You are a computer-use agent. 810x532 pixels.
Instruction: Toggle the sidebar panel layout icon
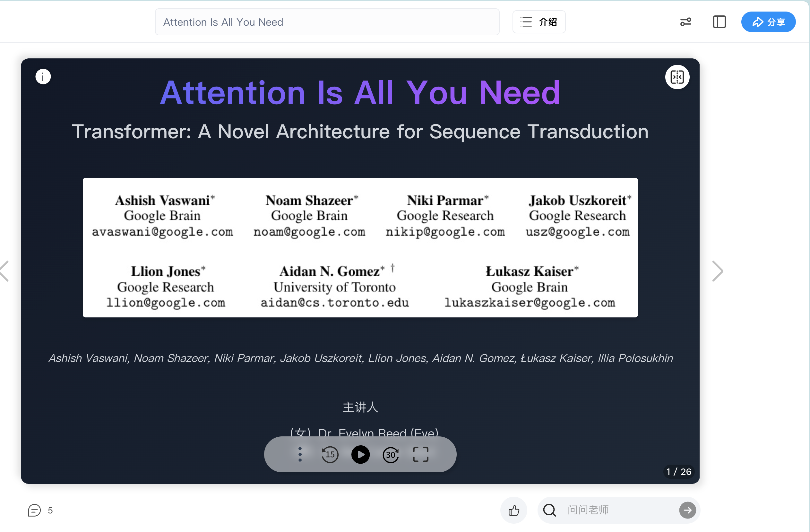click(x=719, y=22)
